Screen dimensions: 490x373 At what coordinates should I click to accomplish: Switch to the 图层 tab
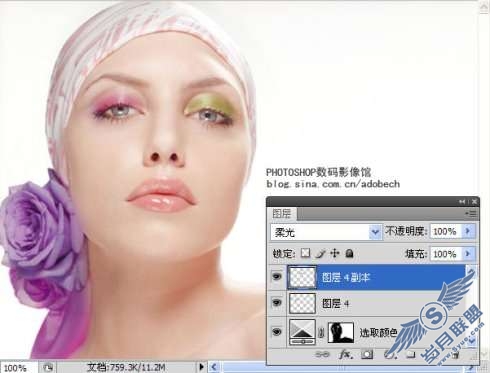click(x=282, y=214)
